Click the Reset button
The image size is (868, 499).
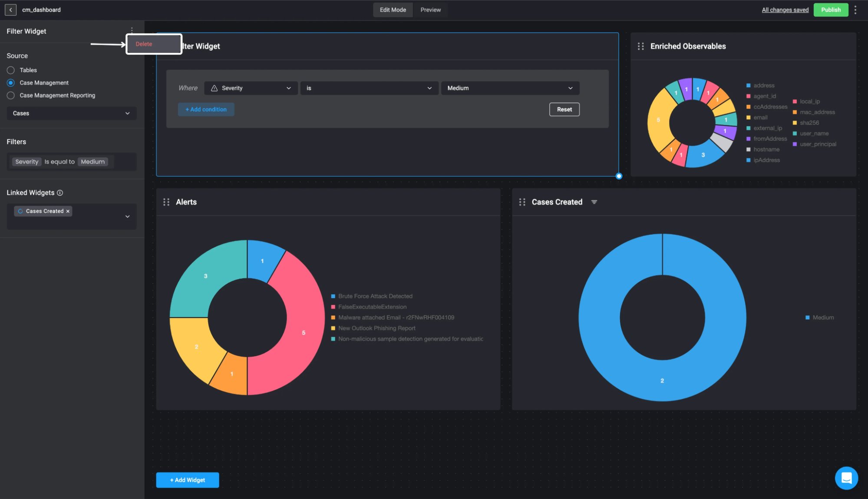[564, 109]
